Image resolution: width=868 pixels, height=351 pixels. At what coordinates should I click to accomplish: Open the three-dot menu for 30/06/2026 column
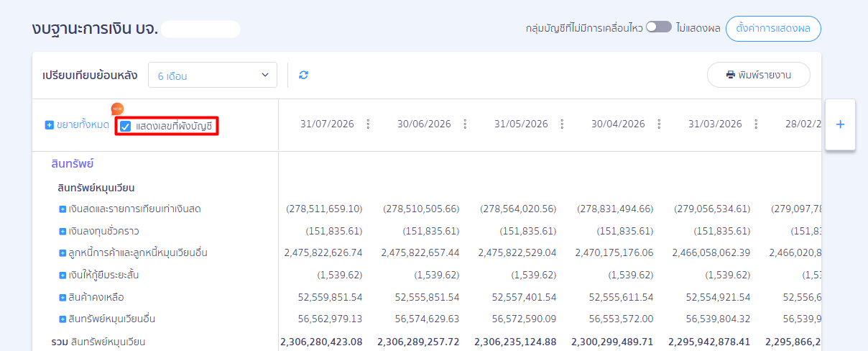coord(465,124)
